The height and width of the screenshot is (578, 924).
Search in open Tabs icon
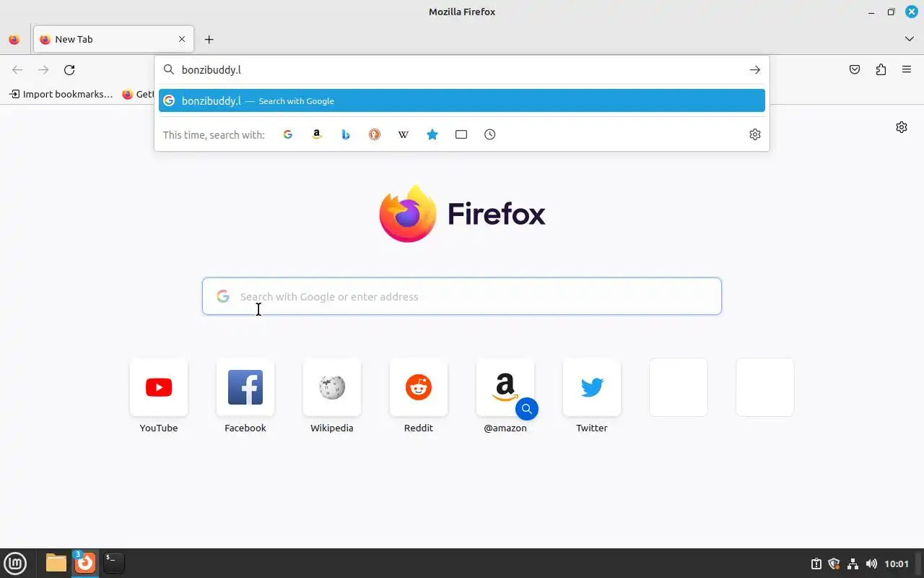click(461, 134)
